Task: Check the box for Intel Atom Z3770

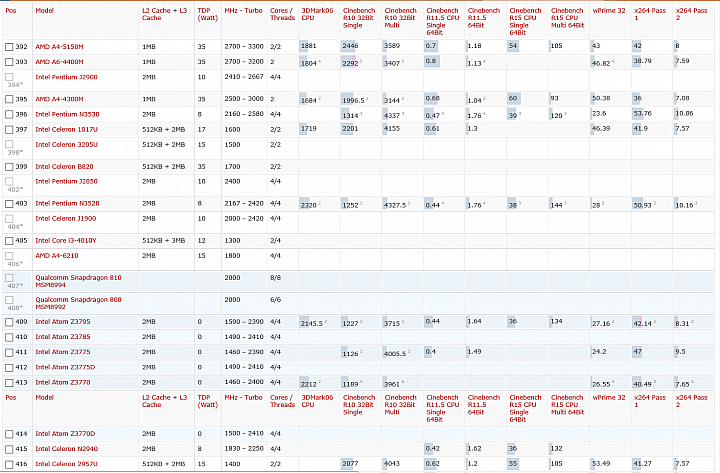Action: (x=9, y=383)
